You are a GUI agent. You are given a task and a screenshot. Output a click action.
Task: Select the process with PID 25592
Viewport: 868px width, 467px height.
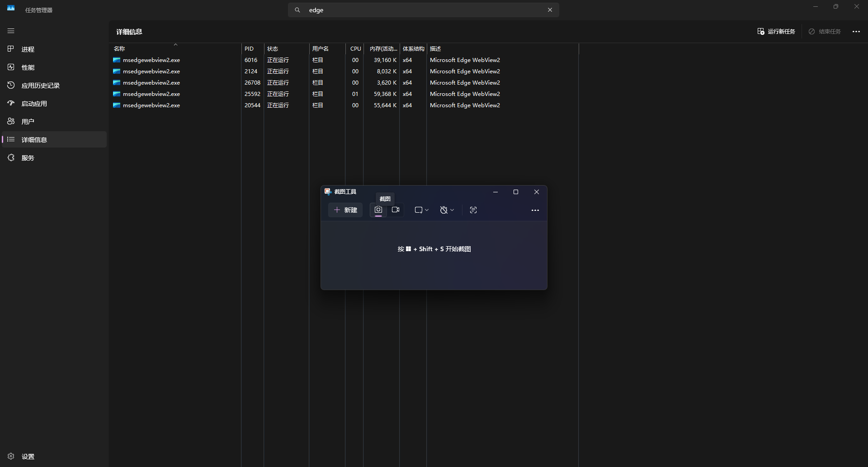pos(344,94)
